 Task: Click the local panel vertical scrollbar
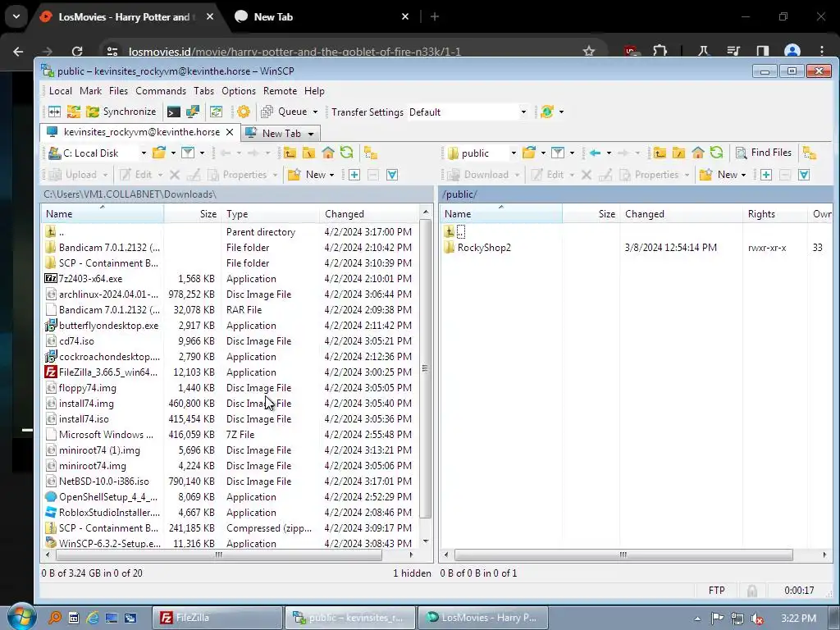(426, 368)
